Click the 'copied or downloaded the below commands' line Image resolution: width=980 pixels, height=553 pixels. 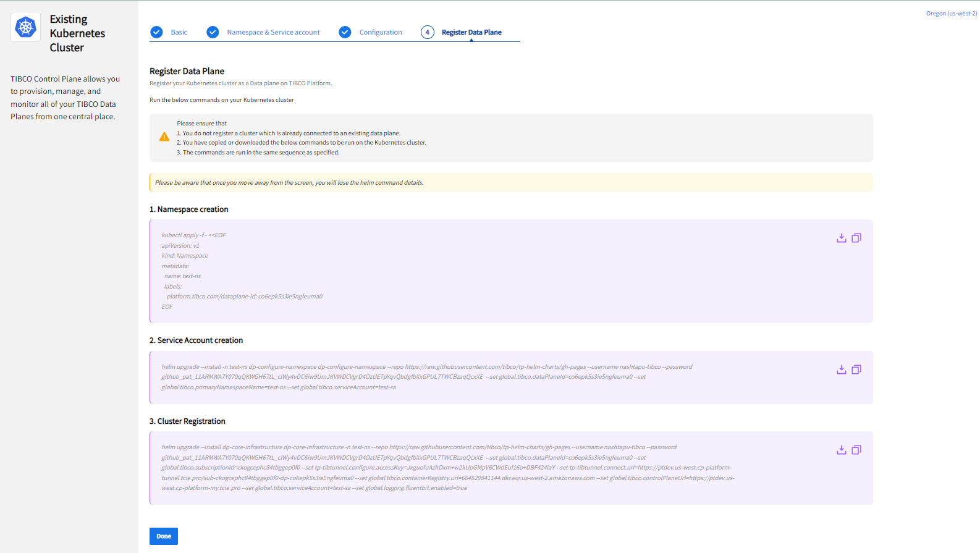302,143
